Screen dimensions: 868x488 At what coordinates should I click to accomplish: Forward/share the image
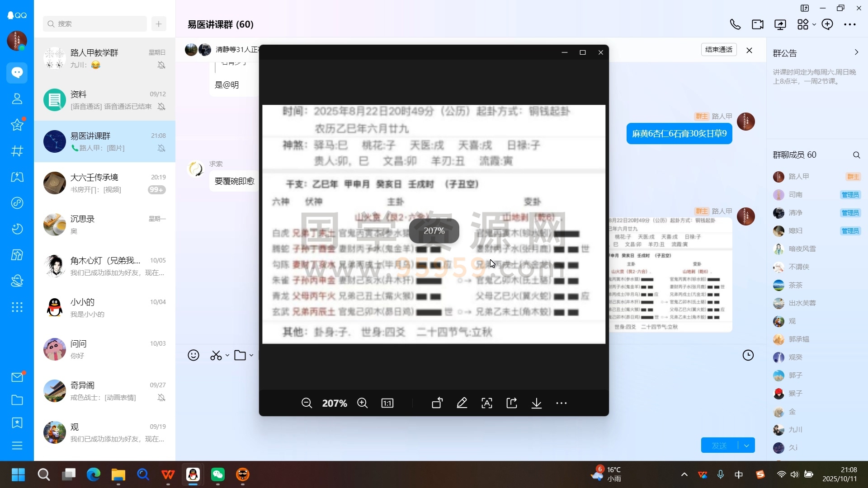click(x=512, y=403)
